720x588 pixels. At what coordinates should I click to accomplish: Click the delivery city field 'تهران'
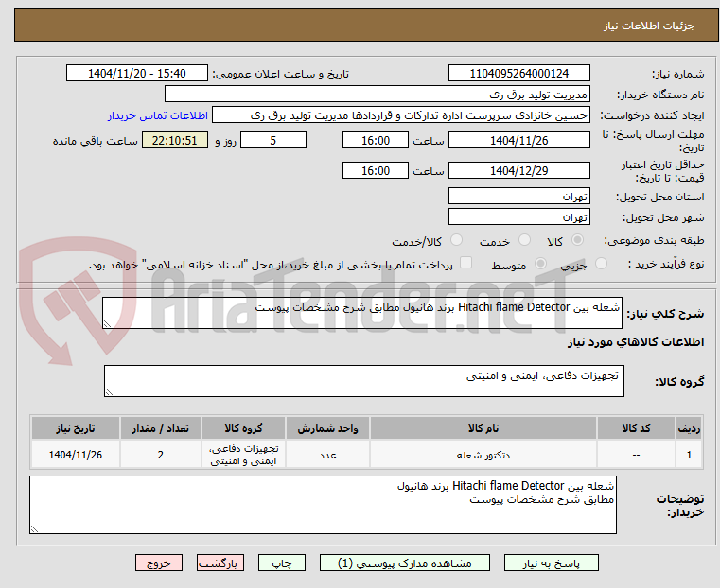point(518,216)
